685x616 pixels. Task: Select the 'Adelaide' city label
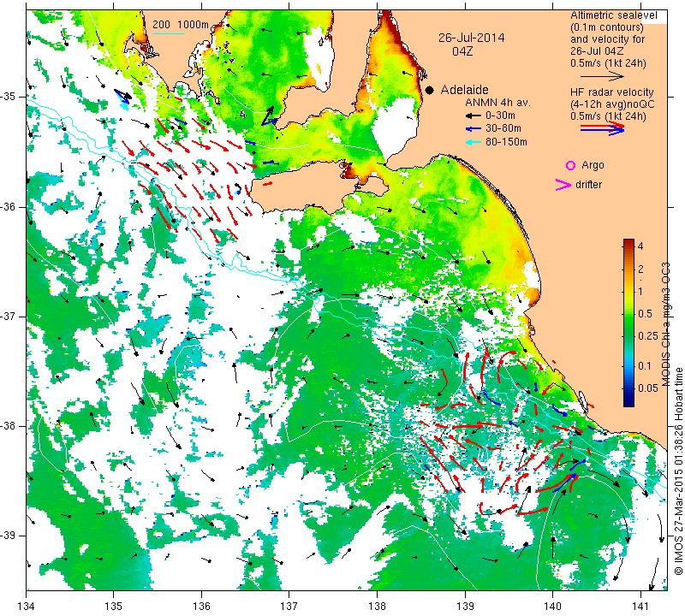click(x=464, y=90)
